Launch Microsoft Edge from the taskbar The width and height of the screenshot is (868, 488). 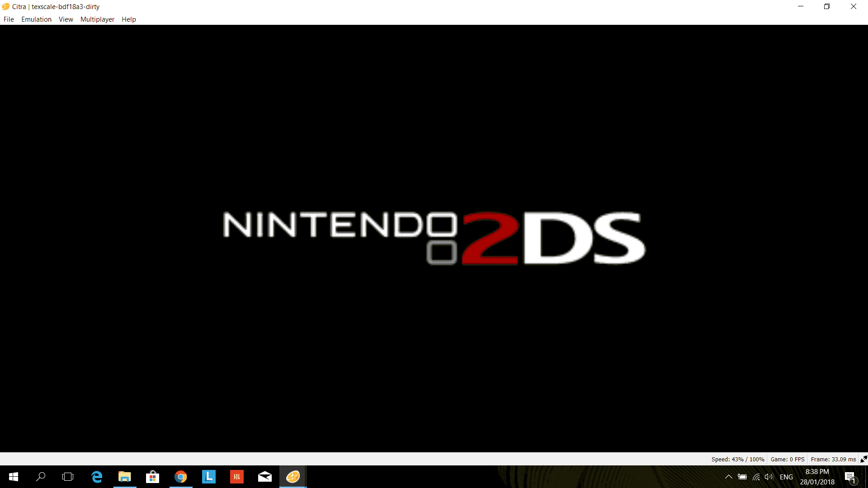point(97,477)
